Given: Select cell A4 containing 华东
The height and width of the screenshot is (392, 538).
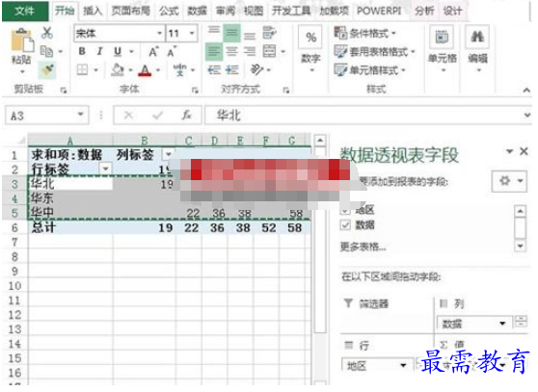Looking at the screenshot, I should [70, 198].
